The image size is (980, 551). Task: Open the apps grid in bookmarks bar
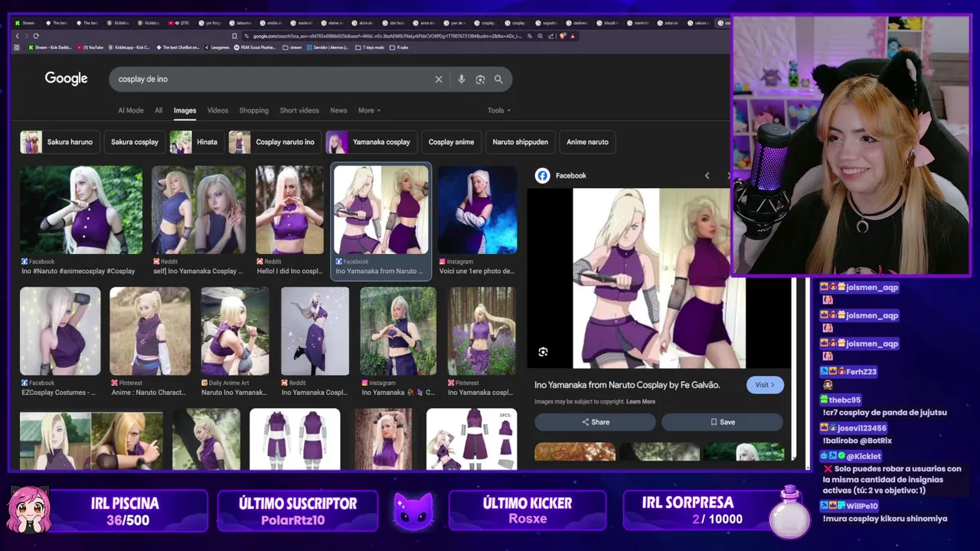coord(17,47)
